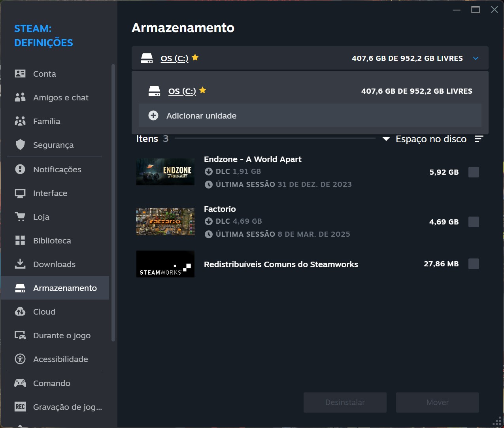Screen dimensions: 504x428
Task: Click the shield Segurança icon
Action: 20,145
